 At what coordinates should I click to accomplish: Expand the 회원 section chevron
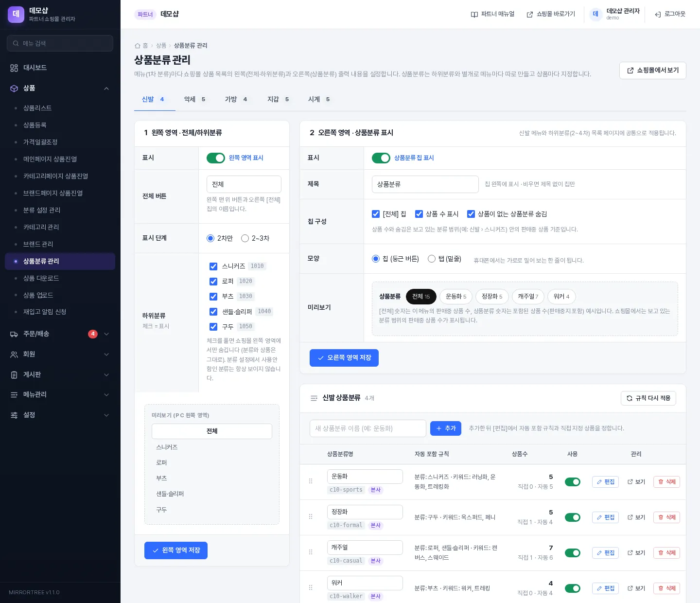pos(106,355)
